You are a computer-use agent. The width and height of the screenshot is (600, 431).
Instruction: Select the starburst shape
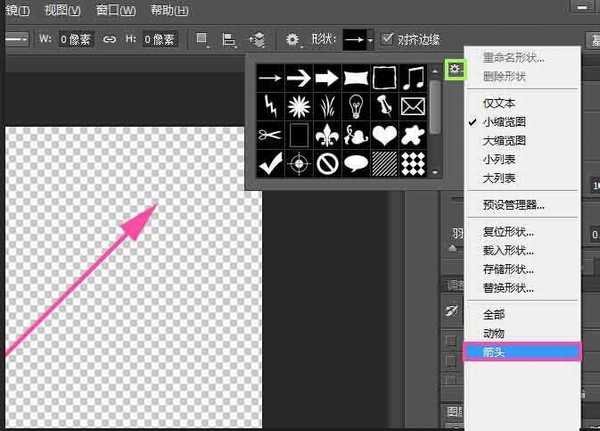(x=298, y=106)
